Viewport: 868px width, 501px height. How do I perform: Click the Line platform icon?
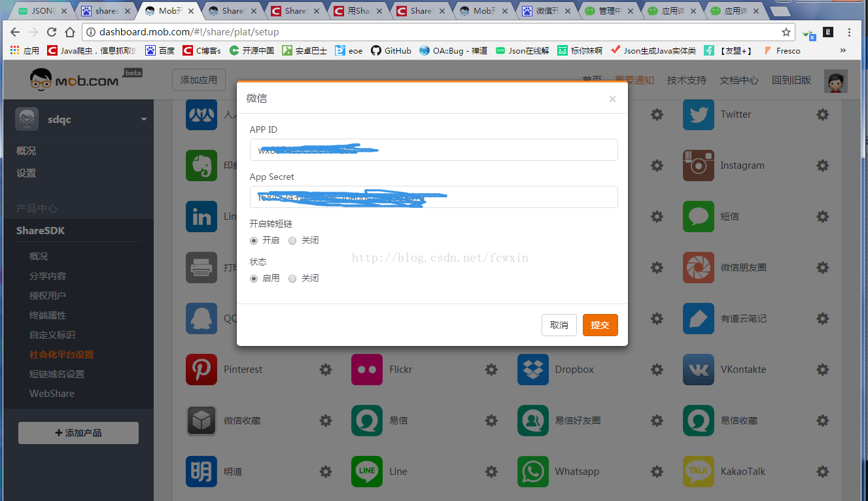(367, 472)
